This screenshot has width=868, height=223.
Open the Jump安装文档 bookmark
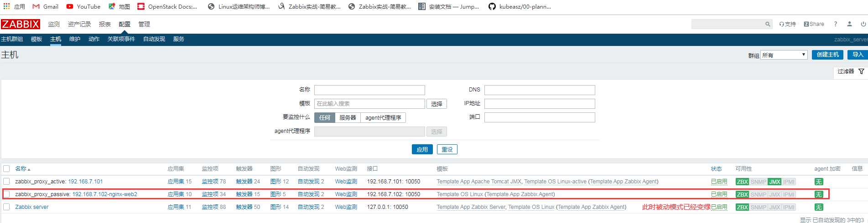[x=449, y=6]
